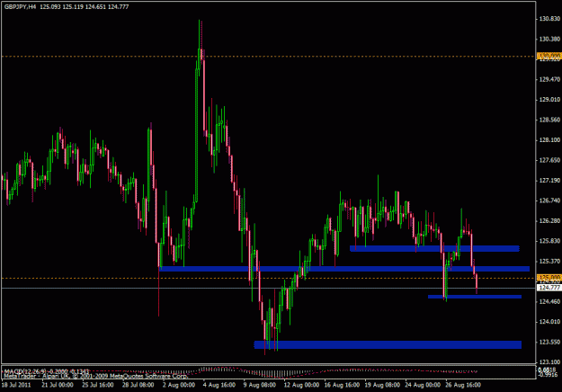Click the 25 Jul 16:00 date label

point(98,385)
